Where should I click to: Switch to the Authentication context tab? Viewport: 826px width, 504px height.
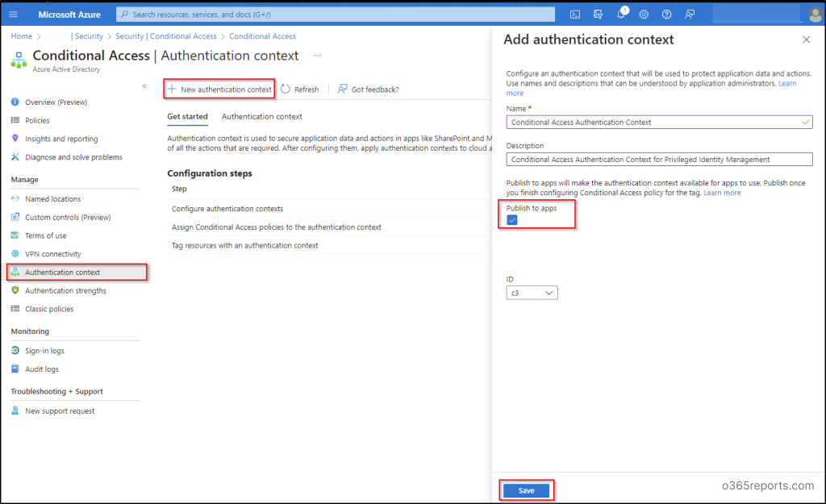pyautogui.click(x=262, y=116)
